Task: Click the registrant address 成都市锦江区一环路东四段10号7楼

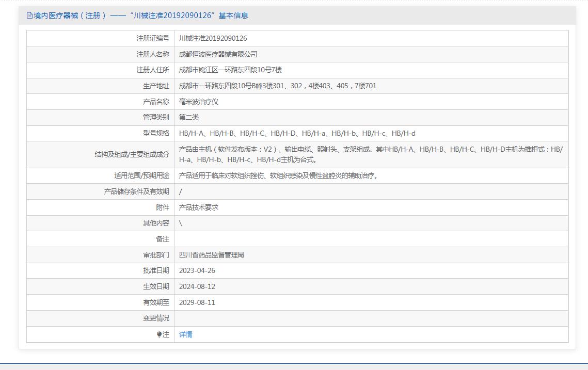Action: point(230,70)
